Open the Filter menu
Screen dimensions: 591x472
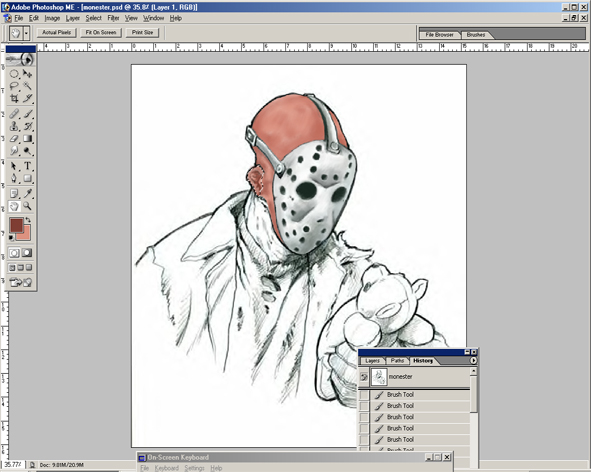(113, 18)
